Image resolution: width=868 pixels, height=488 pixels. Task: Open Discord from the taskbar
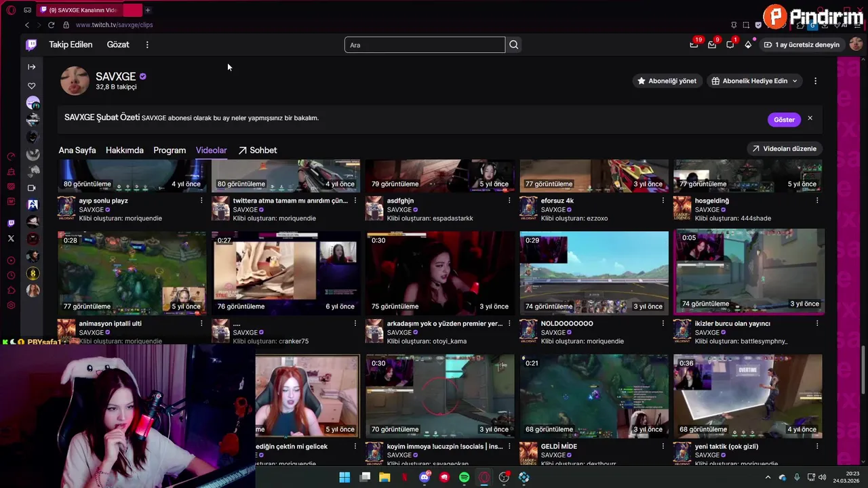coord(425,477)
